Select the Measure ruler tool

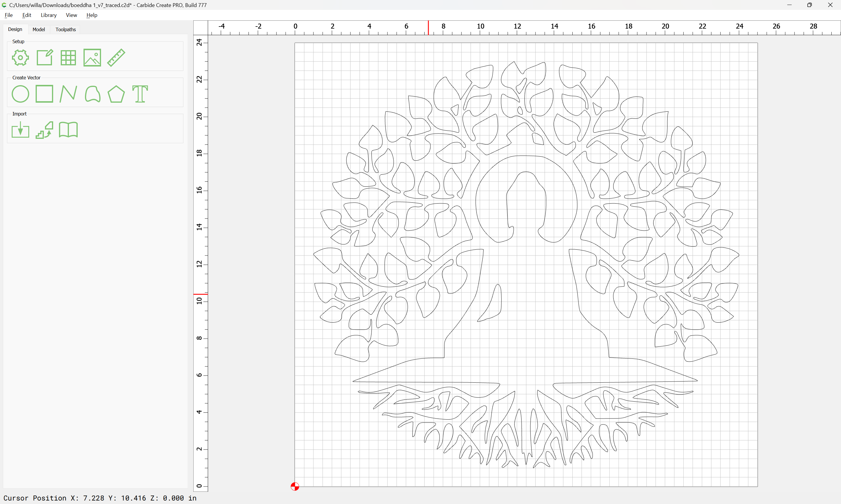116,57
